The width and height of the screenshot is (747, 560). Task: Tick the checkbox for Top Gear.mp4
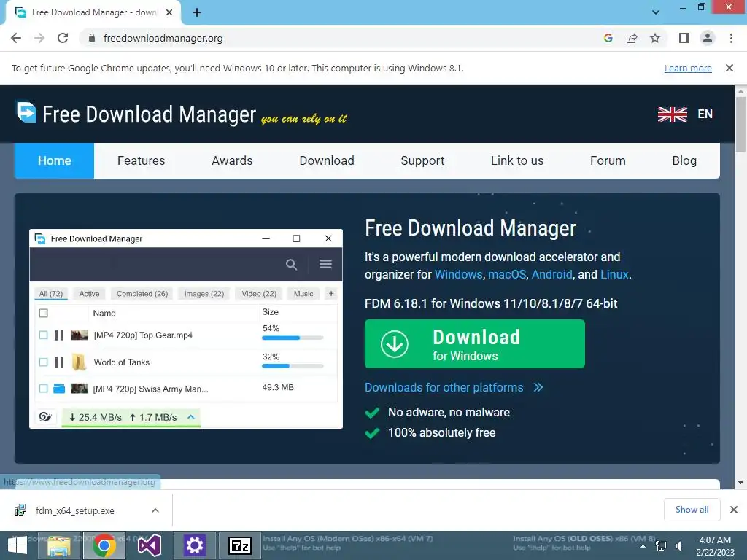pos(43,335)
